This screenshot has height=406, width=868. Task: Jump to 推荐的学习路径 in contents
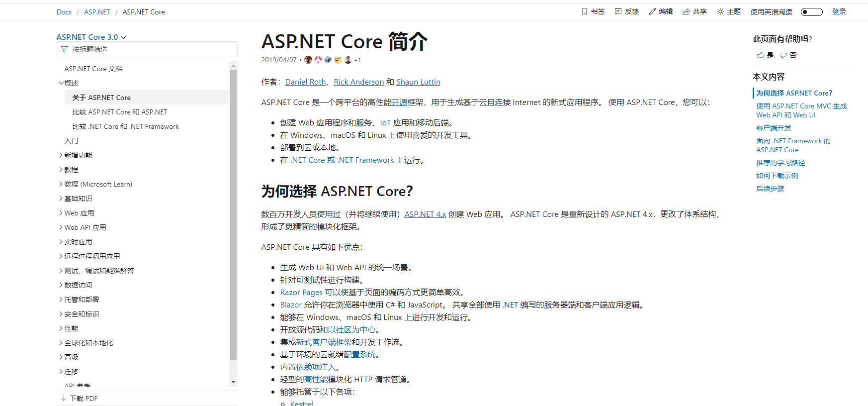[x=781, y=163]
